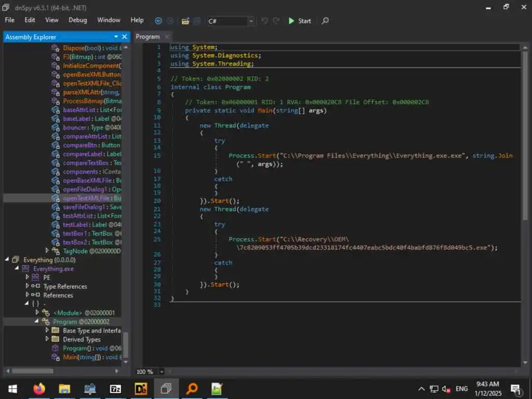Expand the PE node
Screen dimensions: 532x399
pyautogui.click(x=27, y=277)
